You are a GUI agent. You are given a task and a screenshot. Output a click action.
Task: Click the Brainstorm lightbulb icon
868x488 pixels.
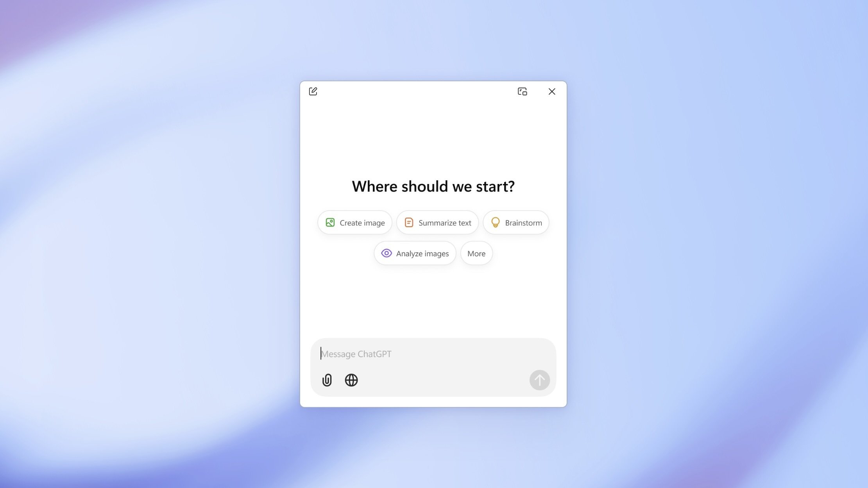click(496, 222)
